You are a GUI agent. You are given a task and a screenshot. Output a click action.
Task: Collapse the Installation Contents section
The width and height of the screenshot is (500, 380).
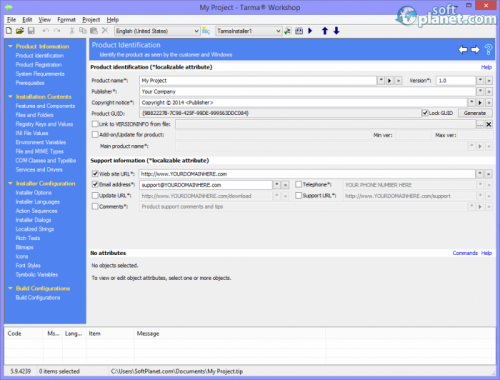click(x=10, y=97)
